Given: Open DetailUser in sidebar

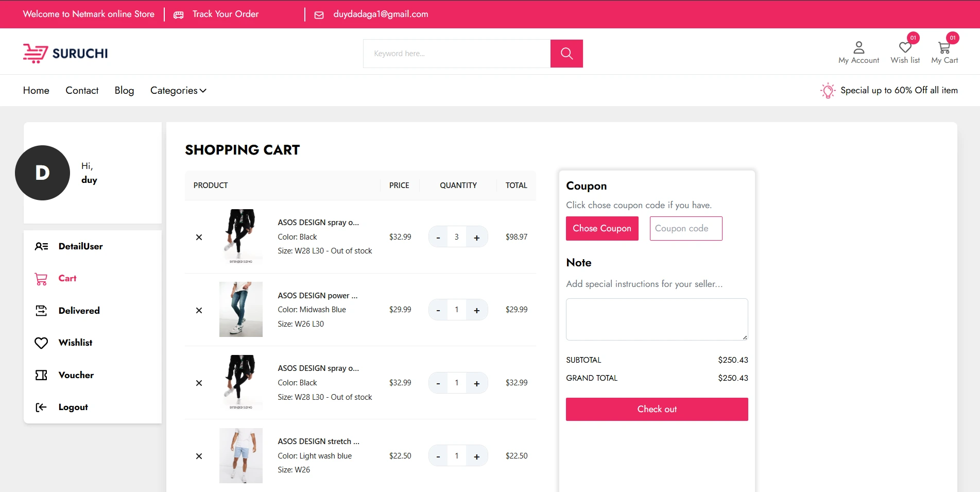Looking at the screenshot, I should (80, 246).
